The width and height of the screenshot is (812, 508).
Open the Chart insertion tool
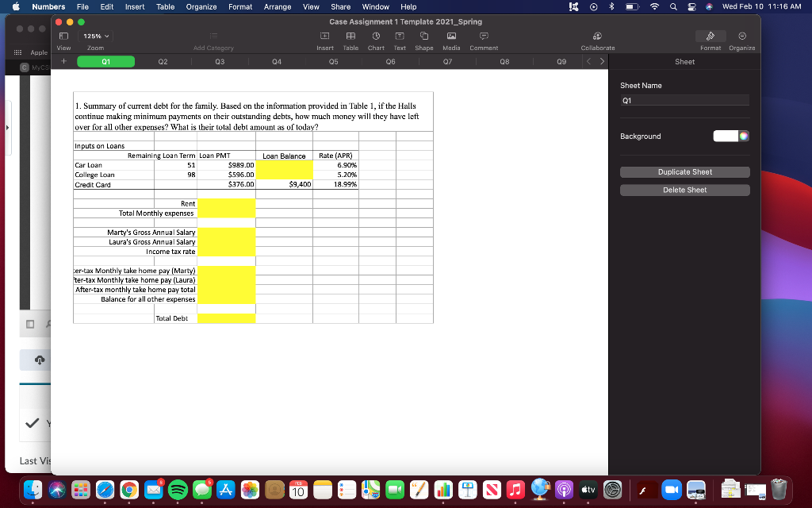pyautogui.click(x=375, y=37)
